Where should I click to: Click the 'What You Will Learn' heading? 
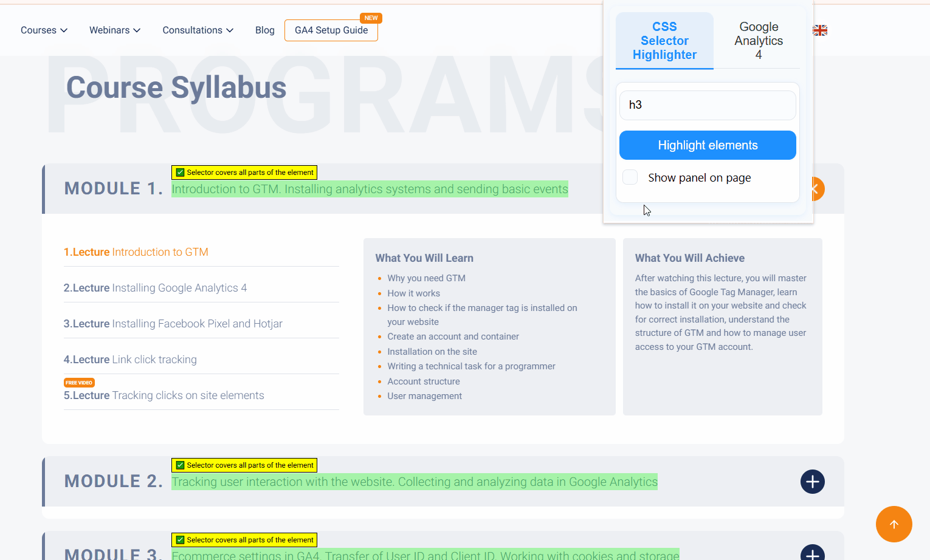click(424, 258)
